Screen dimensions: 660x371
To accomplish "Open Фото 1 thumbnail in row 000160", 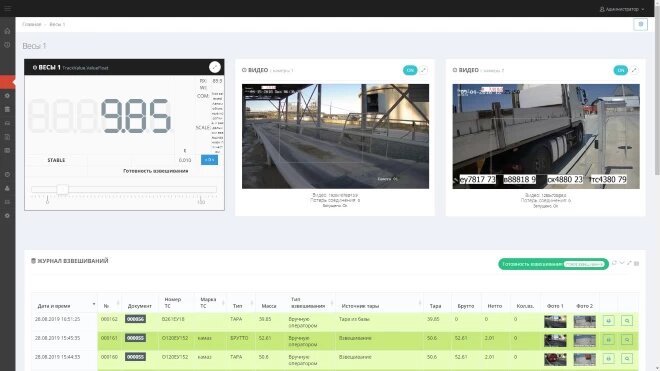I will click(555, 359).
